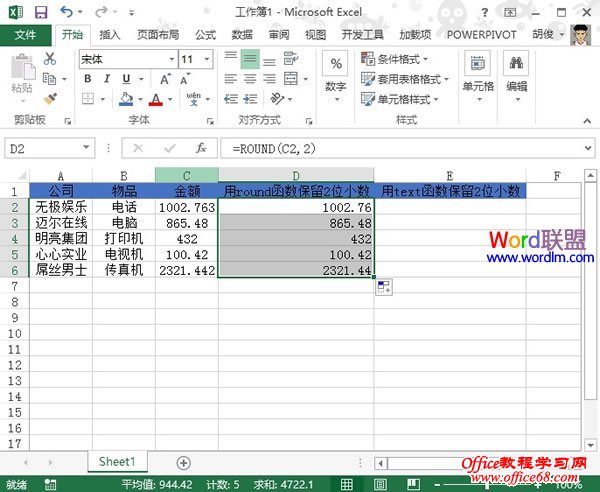The width and height of the screenshot is (600, 492).
Task: Open 单元格样式 cell styles dropdown
Action: tap(400, 99)
